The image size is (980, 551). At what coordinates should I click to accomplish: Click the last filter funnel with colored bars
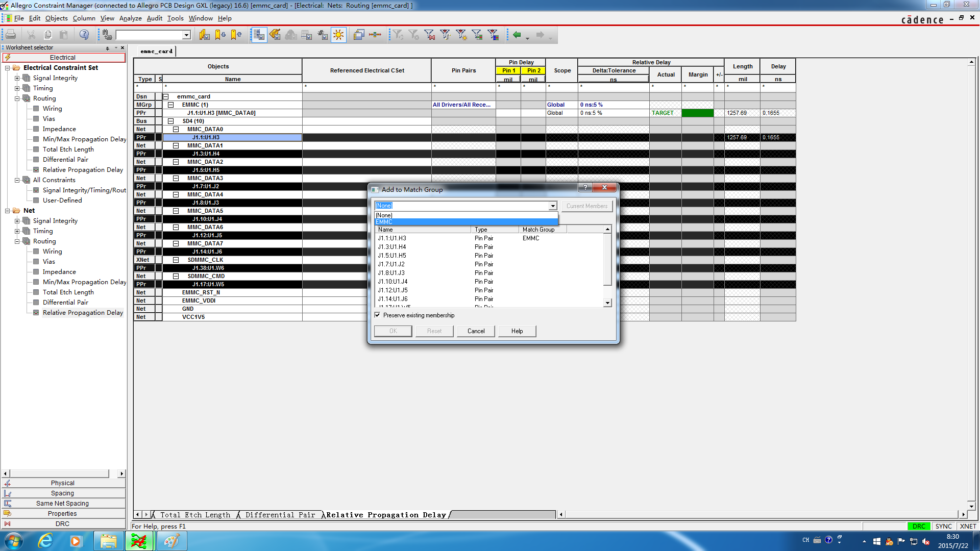493,35
